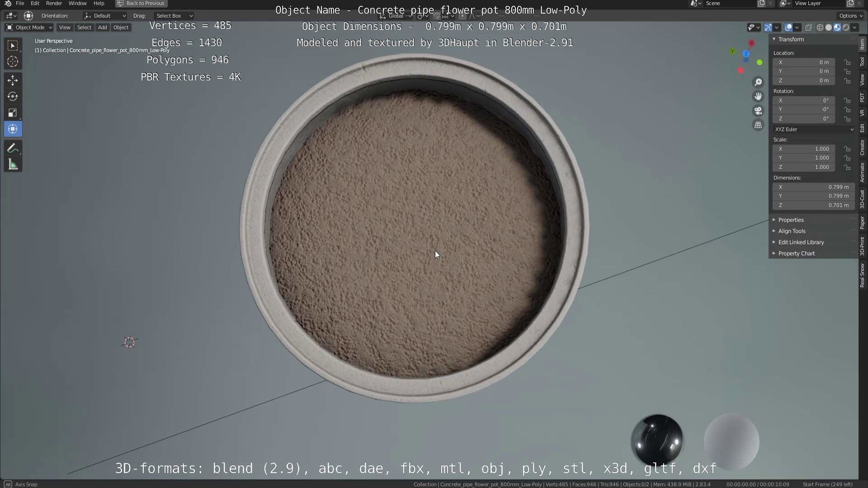The width and height of the screenshot is (868, 488).
Task: Pick the Annotate pencil tool
Action: coord(13,149)
